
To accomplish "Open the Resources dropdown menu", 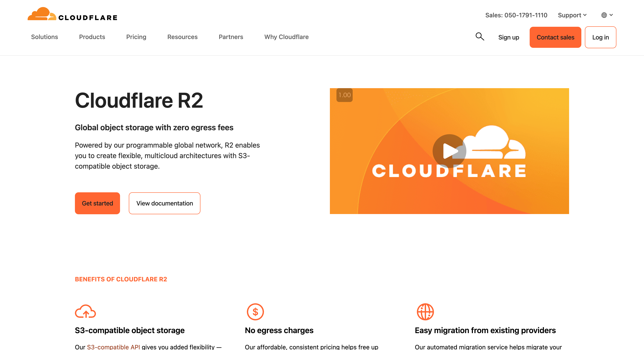I will pos(182,37).
